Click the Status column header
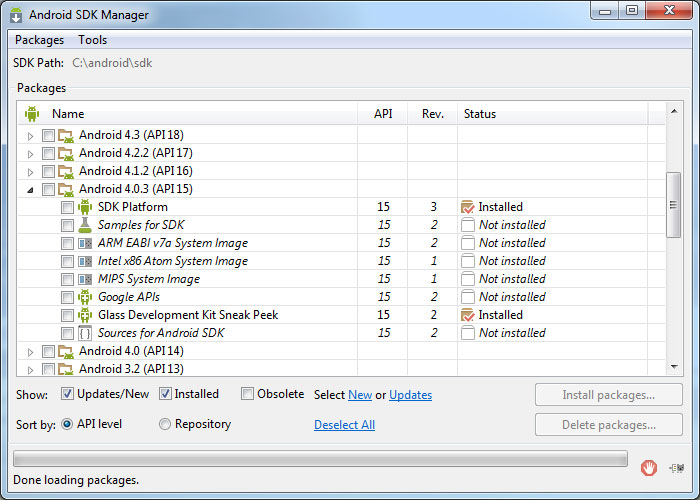Viewport: 700px width, 500px height. coord(553,114)
